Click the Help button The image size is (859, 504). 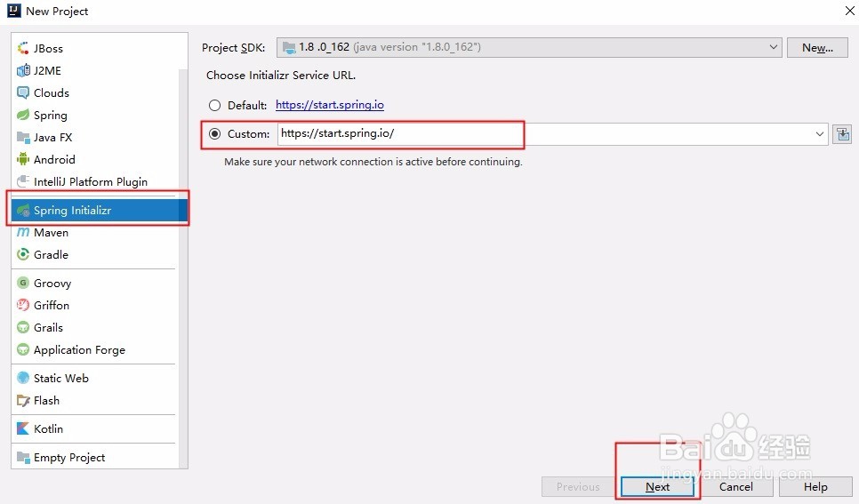[815, 486]
